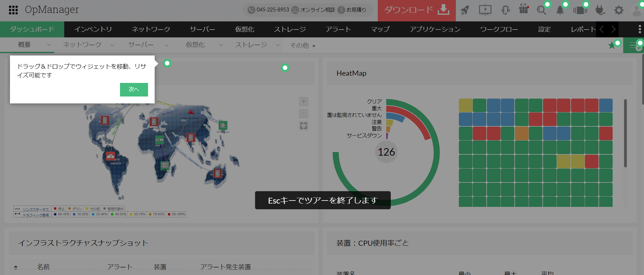
Task: Open the レポート tab
Action: [x=583, y=29]
